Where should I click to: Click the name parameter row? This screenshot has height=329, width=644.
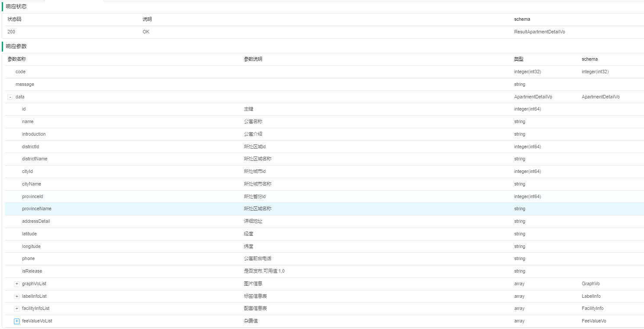(x=324, y=122)
